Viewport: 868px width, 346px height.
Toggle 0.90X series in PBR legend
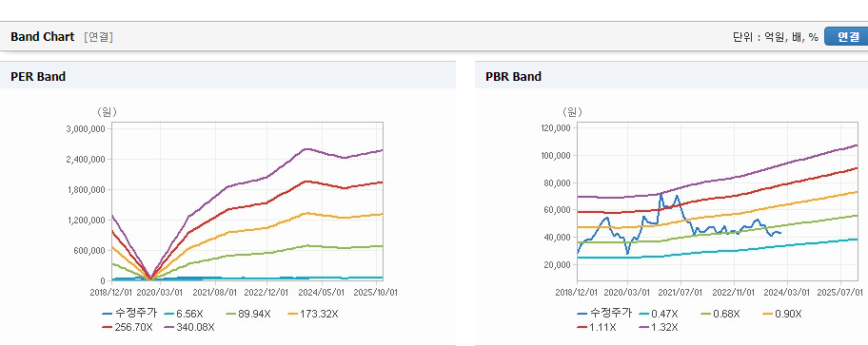pos(782,314)
